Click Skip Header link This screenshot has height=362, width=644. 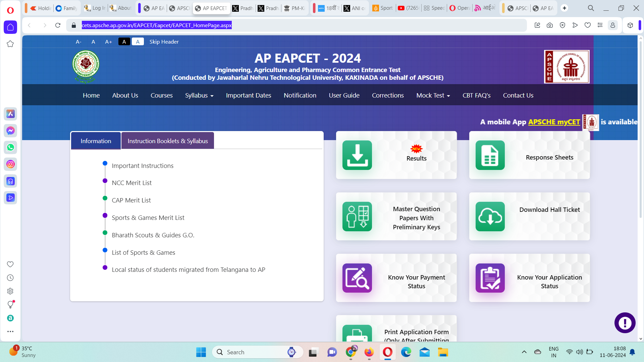tap(164, 42)
